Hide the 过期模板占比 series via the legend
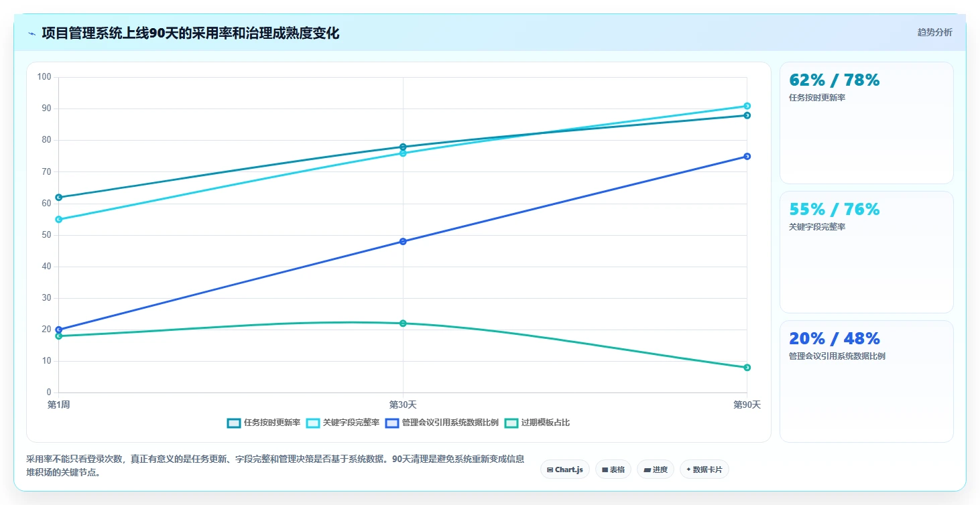This screenshot has height=505, width=980. click(537, 423)
